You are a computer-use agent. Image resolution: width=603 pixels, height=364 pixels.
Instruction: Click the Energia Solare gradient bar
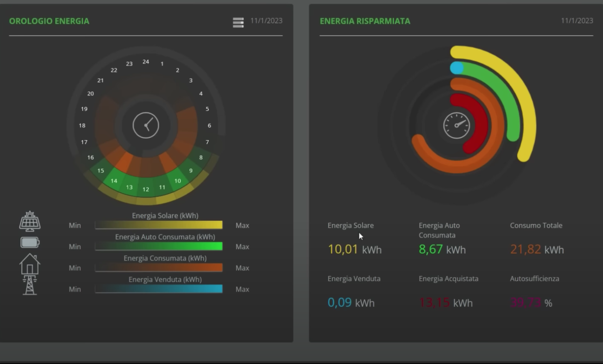coord(159,225)
